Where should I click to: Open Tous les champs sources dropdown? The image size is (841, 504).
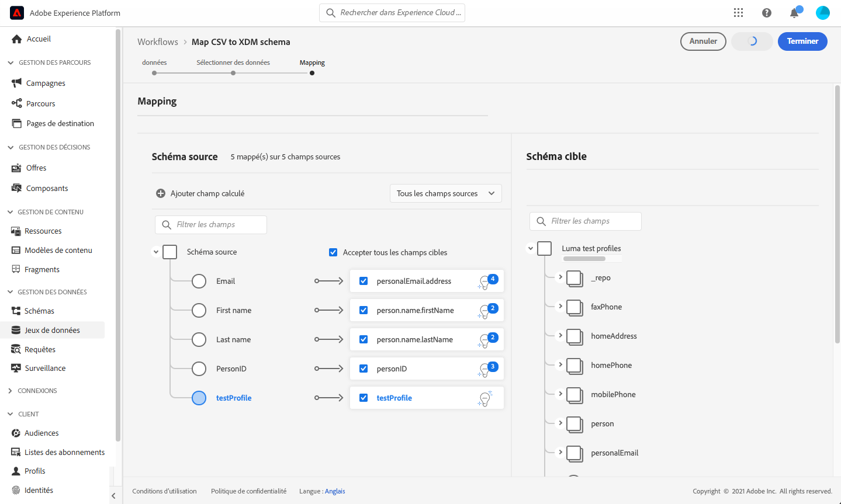click(x=445, y=193)
